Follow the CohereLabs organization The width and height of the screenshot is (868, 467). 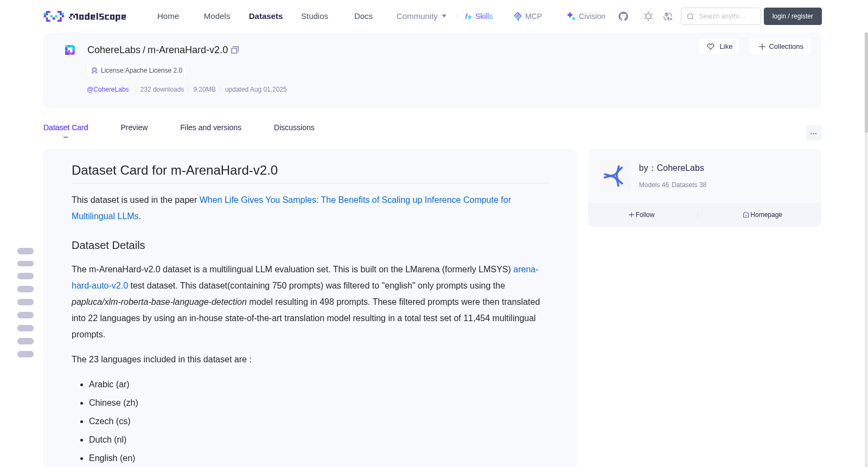click(x=642, y=215)
